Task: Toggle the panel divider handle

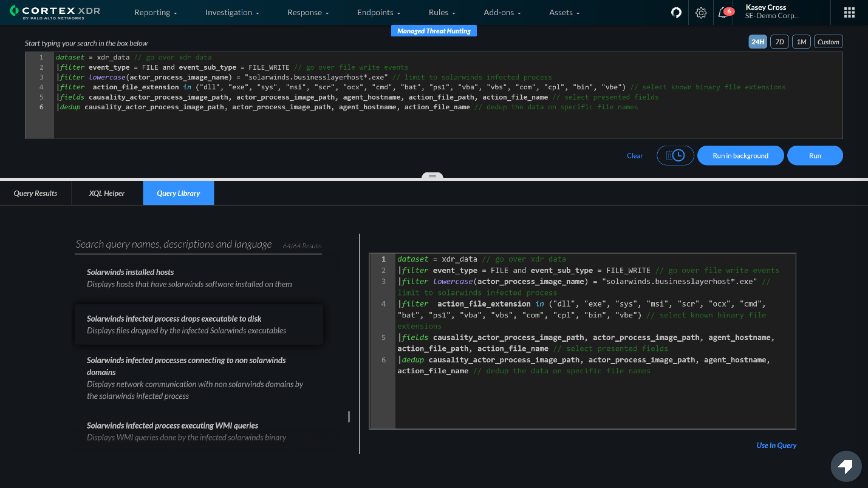Action: (432, 176)
